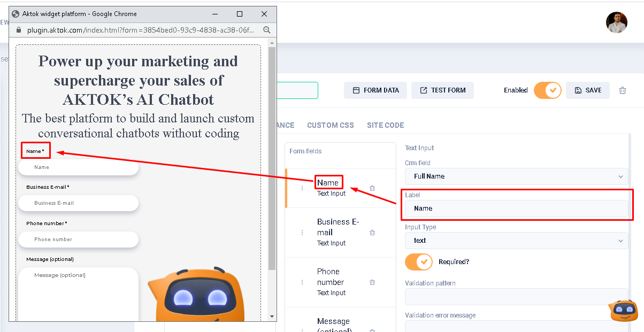Open the user profile avatar
This screenshot has height=332, width=644.
tap(616, 22)
